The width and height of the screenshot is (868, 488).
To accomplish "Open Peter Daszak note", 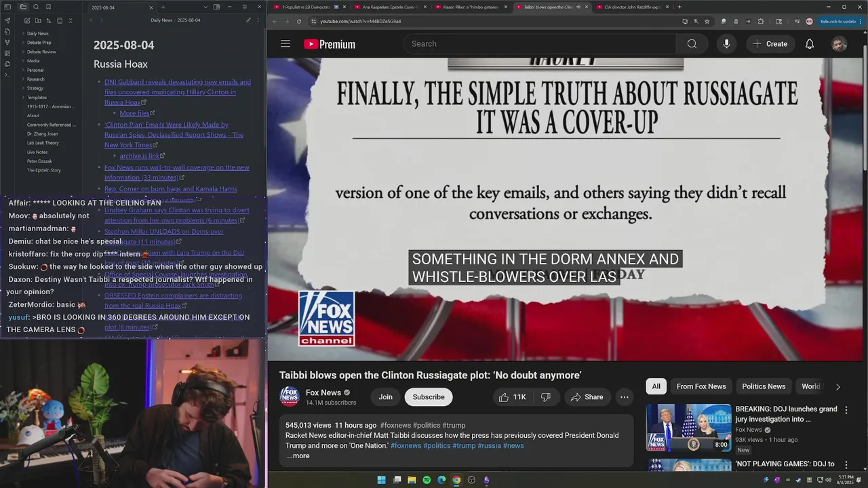I will click(x=39, y=161).
